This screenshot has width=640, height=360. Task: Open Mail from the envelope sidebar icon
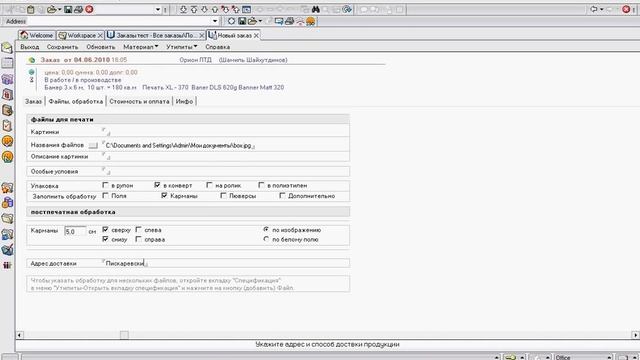(x=7, y=48)
